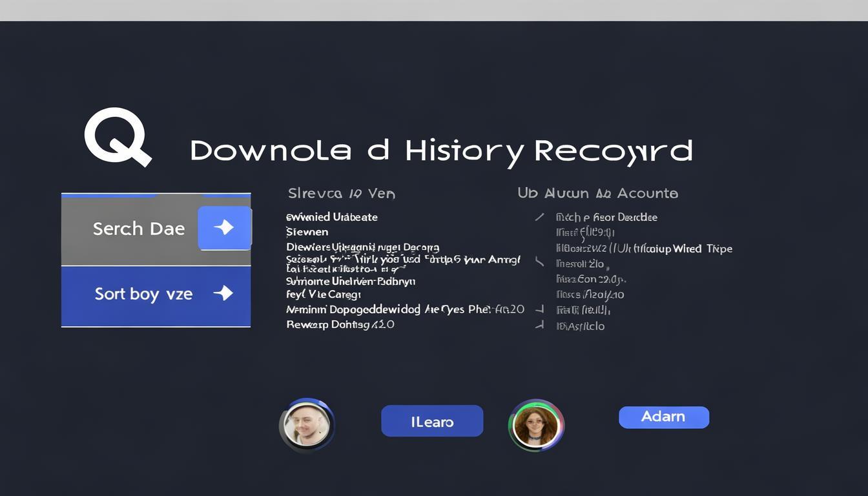Toggle the checkmark next to Deurdee entry

click(x=539, y=217)
